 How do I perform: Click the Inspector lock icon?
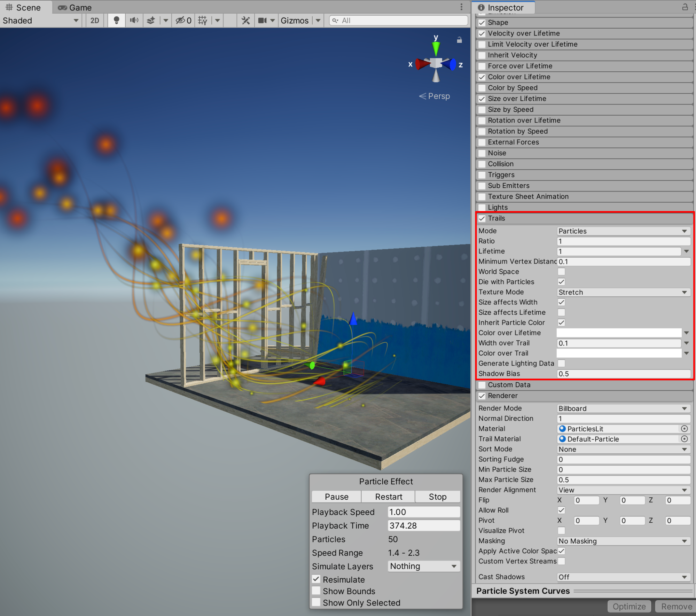coord(685,7)
